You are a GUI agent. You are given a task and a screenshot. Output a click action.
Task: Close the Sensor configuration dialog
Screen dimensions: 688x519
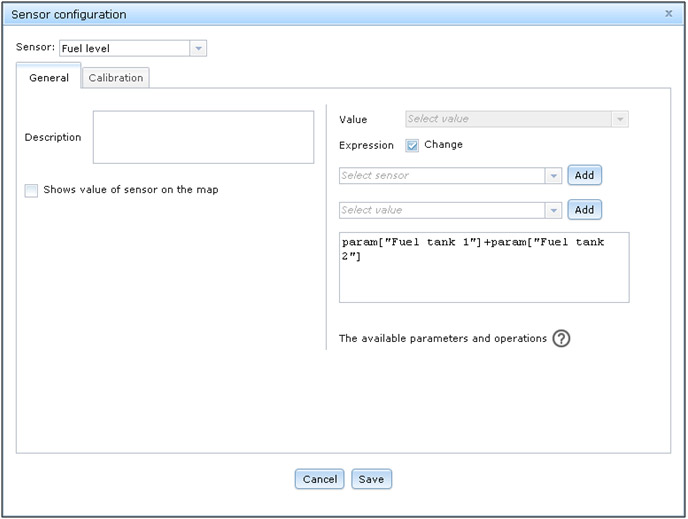[668, 14]
